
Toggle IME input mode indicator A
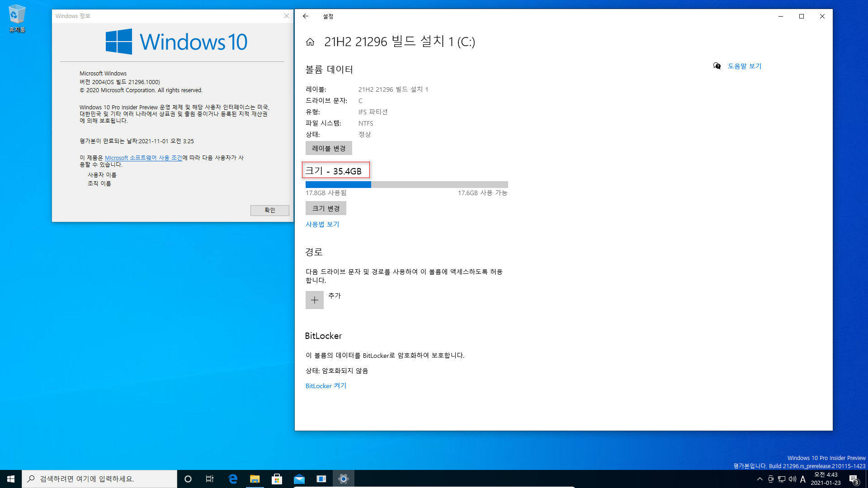pyautogui.click(x=803, y=479)
